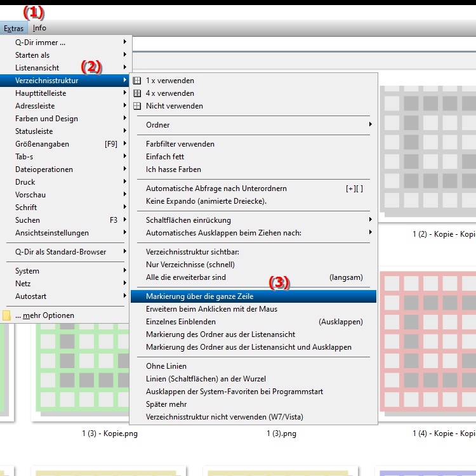
Task: Select the file labeled '1 (3).png'
Action: 281,433
